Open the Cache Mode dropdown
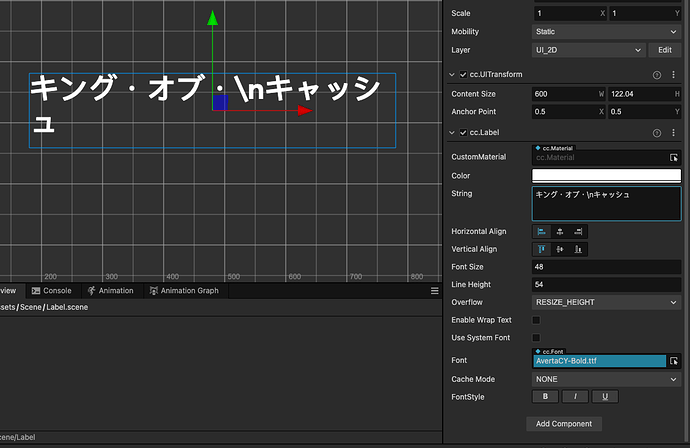 tap(607, 379)
